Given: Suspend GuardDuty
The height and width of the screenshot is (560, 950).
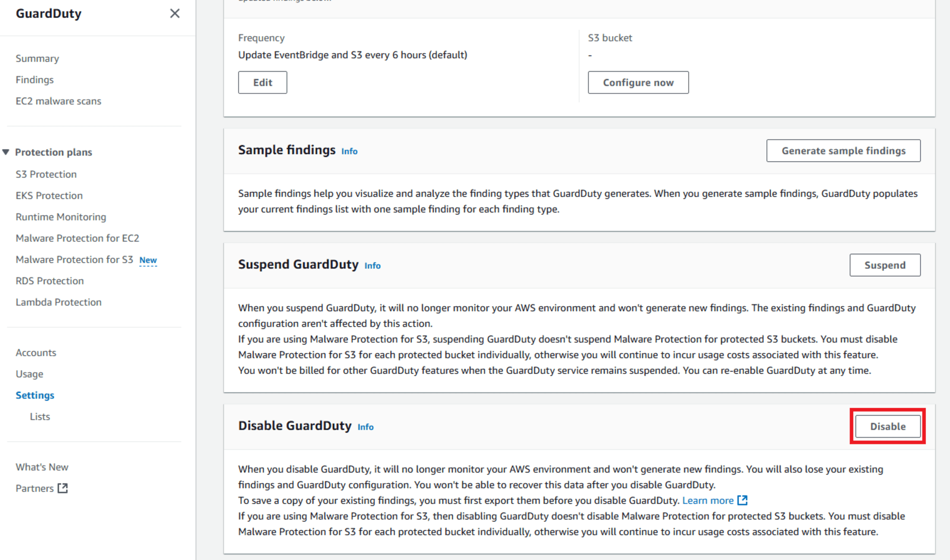Looking at the screenshot, I should [x=884, y=265].
